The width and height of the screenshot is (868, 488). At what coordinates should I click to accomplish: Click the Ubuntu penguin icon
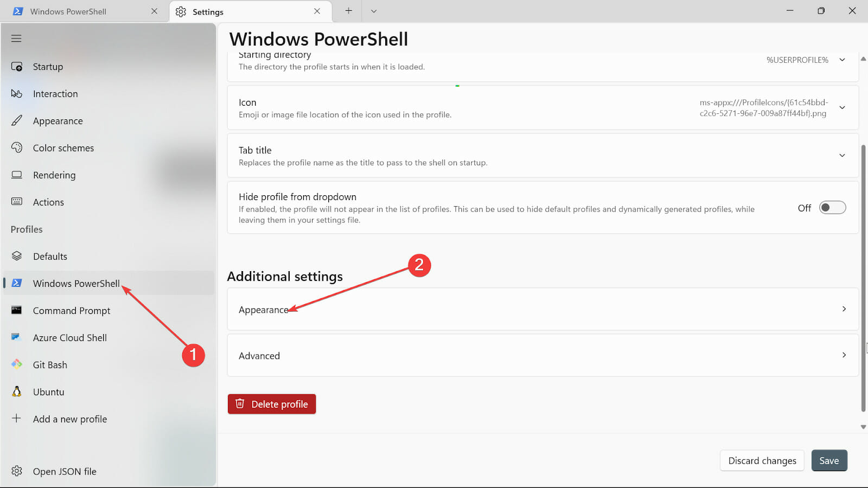(17, 391)
